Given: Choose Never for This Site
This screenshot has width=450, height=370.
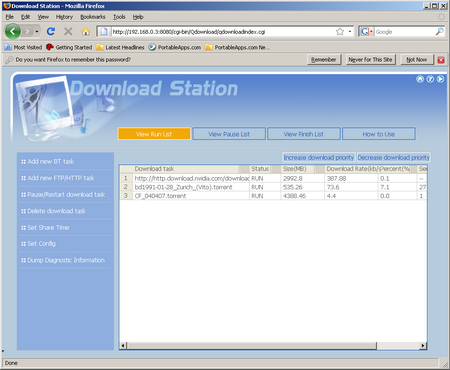Looking at the screenshot, I should (x=370, y=60).
